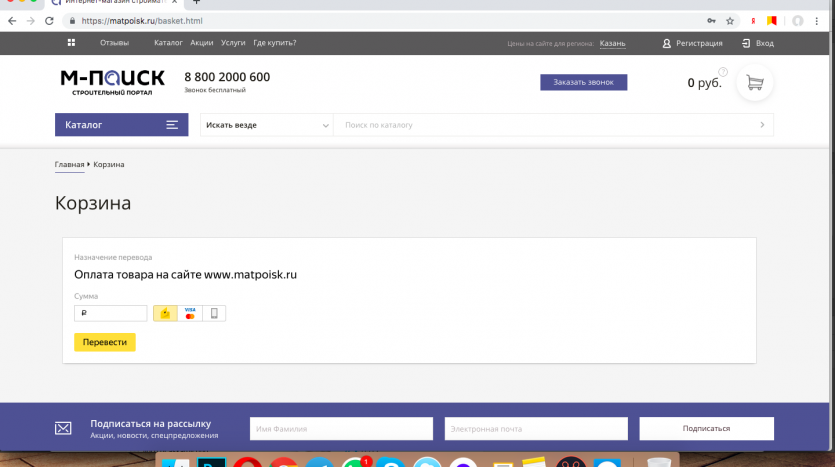The width and height of the screenshot is (835, 467).
Task: Open the shopping cart icon
Action: pos(755,82)
